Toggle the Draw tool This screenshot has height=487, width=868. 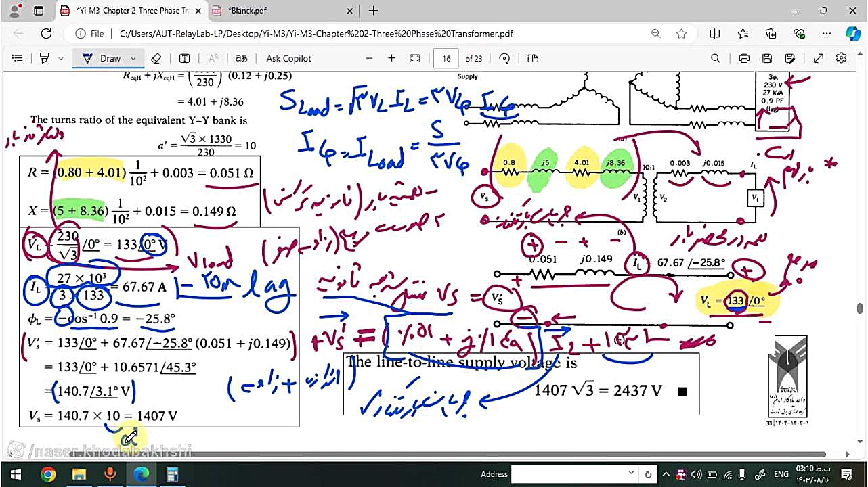click(x=102, y=58)
